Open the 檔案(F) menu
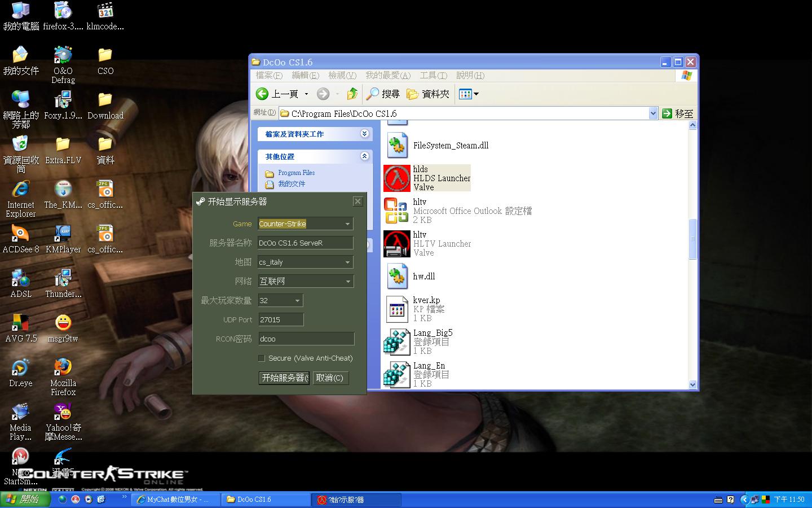Image resolution: width=812 pixels, height=508 pixels. [269, 75]
